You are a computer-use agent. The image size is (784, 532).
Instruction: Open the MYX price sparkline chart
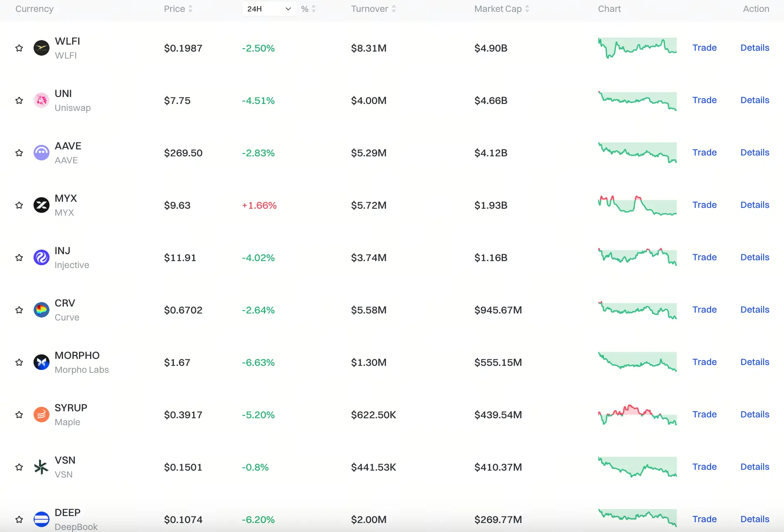tap(637, 205)
